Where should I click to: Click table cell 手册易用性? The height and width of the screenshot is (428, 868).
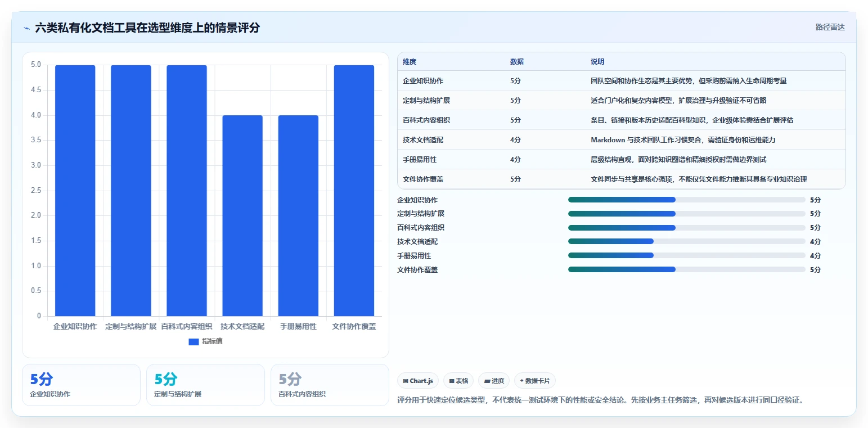420,160
